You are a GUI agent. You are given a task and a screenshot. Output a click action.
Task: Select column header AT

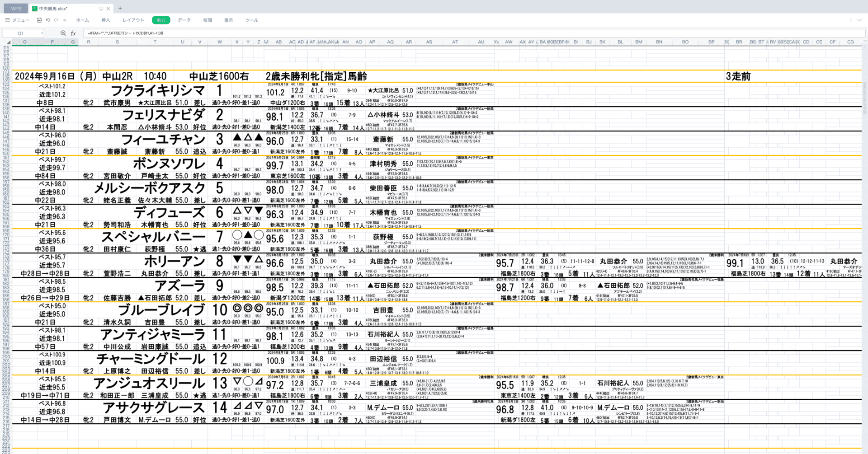(455, 42)
